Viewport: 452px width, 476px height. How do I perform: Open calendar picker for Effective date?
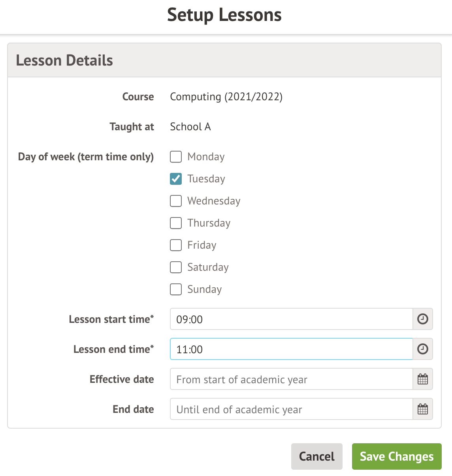[423, 379]
